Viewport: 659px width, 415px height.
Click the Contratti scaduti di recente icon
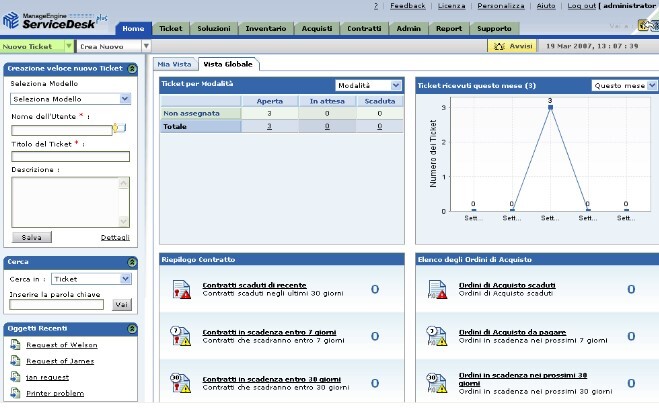182,289
